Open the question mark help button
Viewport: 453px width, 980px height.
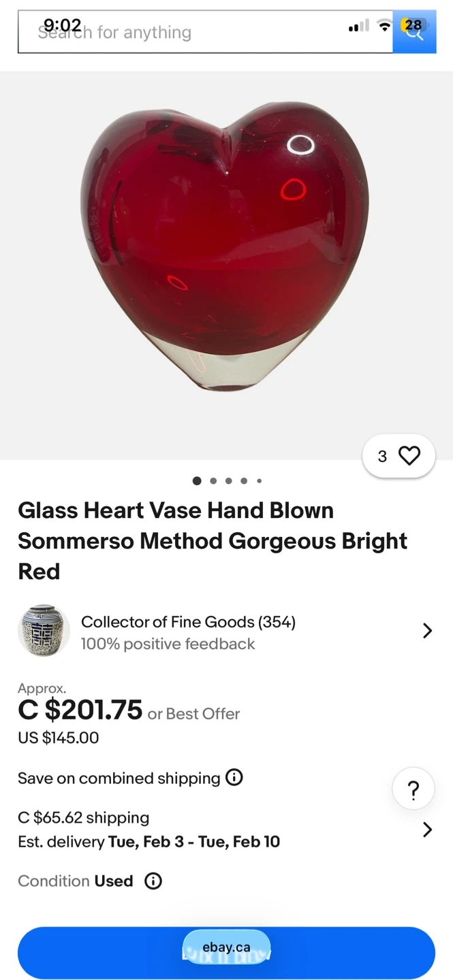pyautogui.click(x=413, y=790)
